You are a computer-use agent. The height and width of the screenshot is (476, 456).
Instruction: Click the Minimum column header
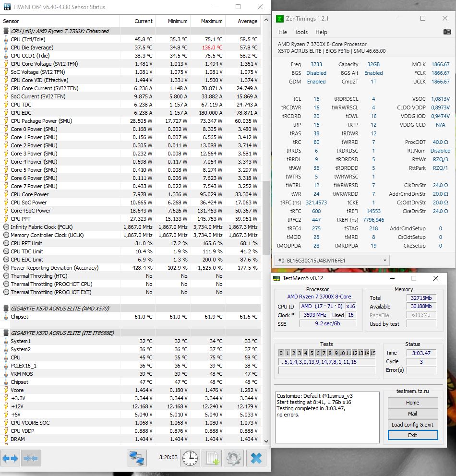click(x=173, y=21)
